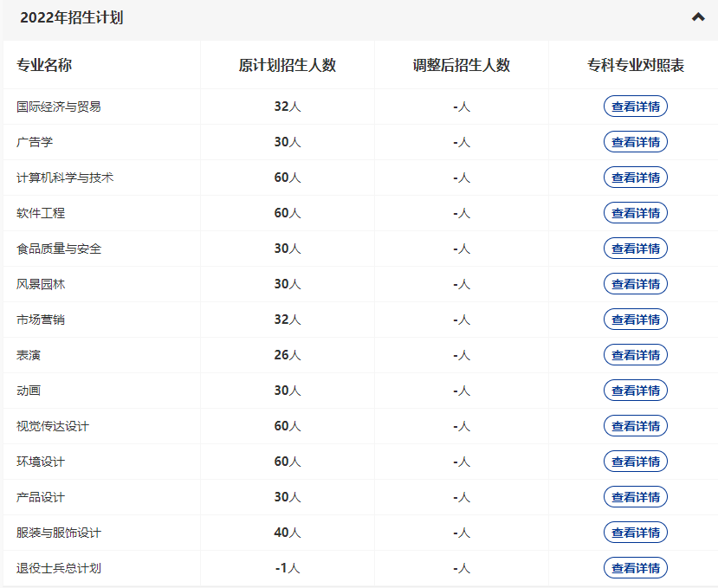
Task: Select the major name 表演
Action: (x=29, y=355)
